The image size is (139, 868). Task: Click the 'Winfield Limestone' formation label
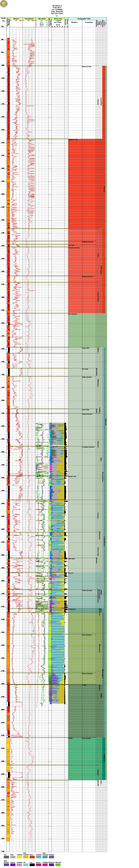pyautogui.click(x=88, y=242)
